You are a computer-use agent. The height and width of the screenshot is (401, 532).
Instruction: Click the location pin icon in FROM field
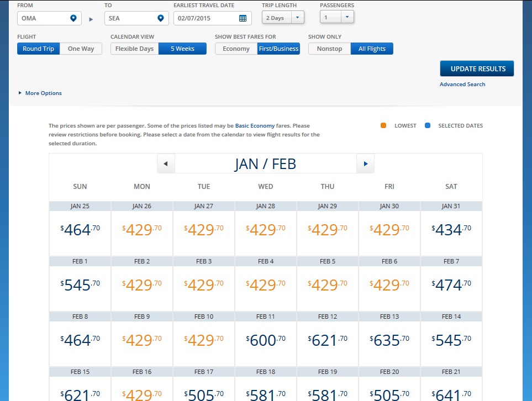(73, 18)
